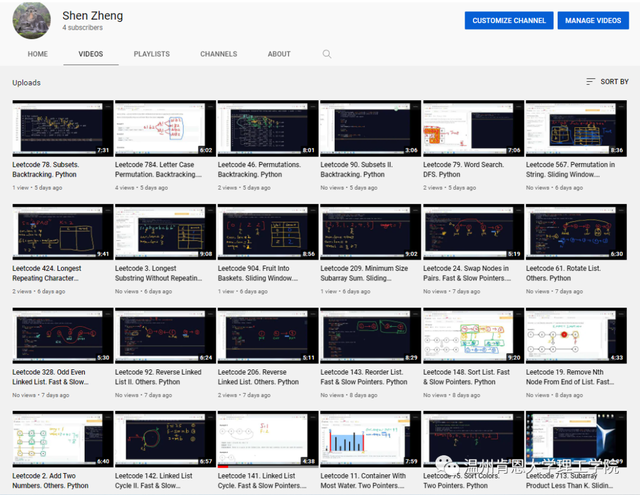This screenshot has width=640, height=495.
Task: Open the Leetcode 142 Linked List Cycle II thumbnail
Action: click(165, 439)
